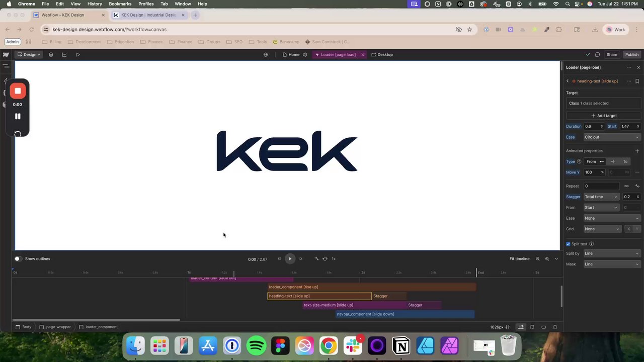This screenshot has height=362, width=644.
Task: Open the Circ out ease dropdown
Action: coord(611,137)
